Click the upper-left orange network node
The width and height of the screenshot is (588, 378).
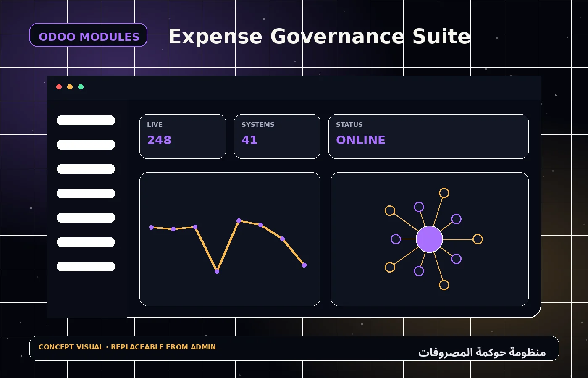390,211
